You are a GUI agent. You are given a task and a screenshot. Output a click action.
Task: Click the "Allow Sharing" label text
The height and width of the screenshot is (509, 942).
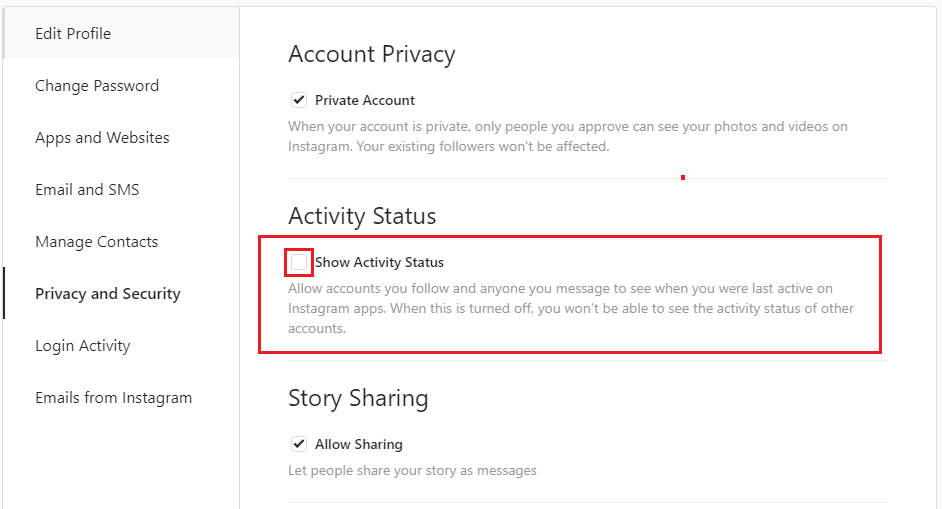359,444
